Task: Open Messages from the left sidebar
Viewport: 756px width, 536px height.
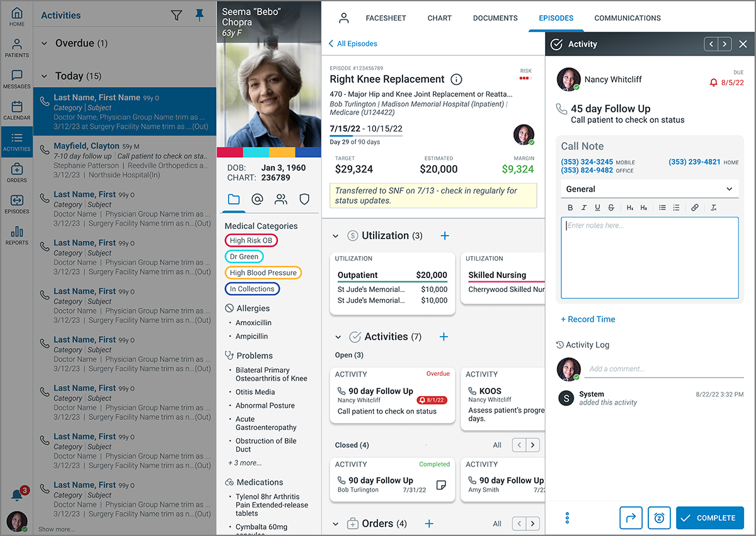Action: click(17, 79)
